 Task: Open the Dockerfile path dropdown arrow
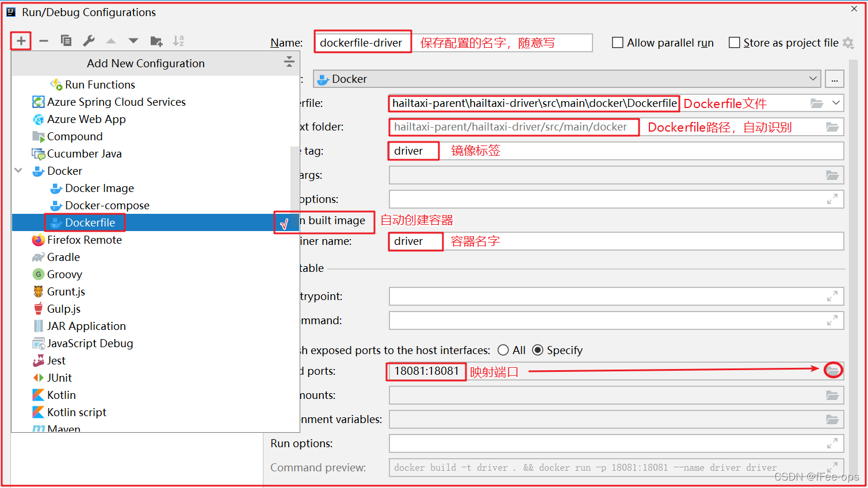(836, 103)
